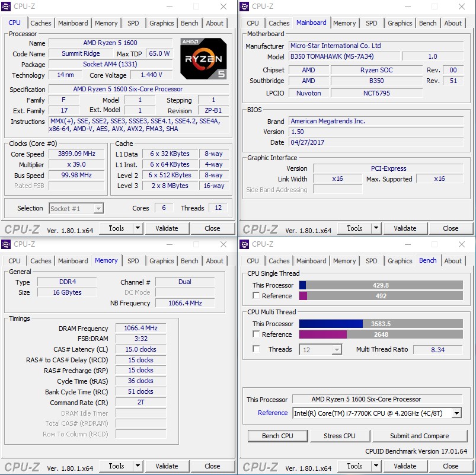
Task: Expand the Tools dropdown arrow in the Memory window
Action: [138, 466]
